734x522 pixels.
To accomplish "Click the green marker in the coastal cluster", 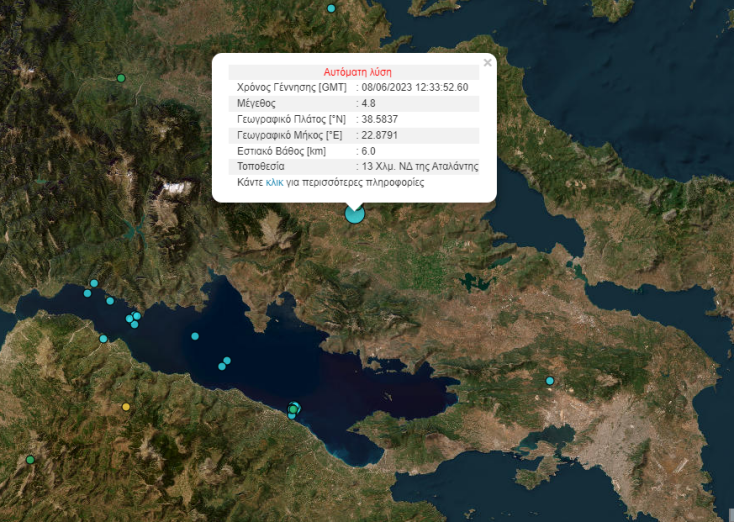I will (293, 409).
